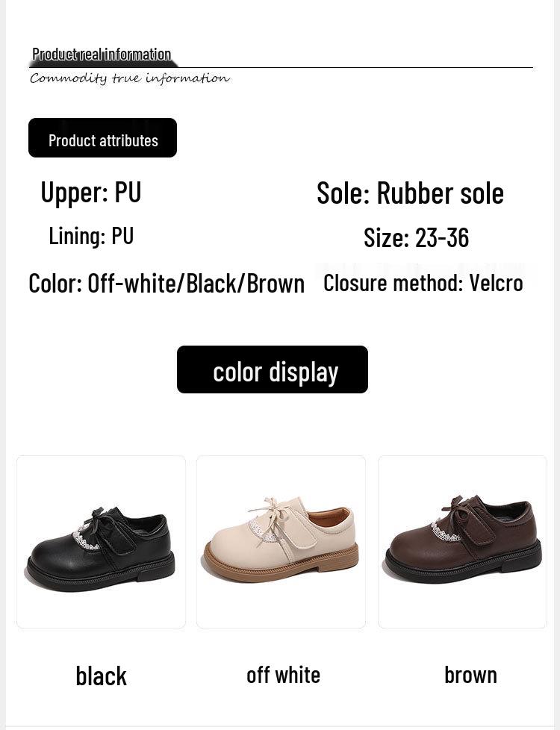Select the "Sole: Rubber sole" text
This screenshot has height=730, width=560.
point(410,193)
